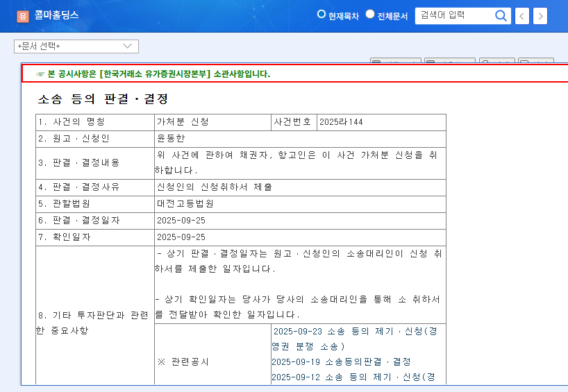This screenshot has height=392, width=568.
Task: Open the +문서 선택+ dropdown
Action: (x=76, y=46)
